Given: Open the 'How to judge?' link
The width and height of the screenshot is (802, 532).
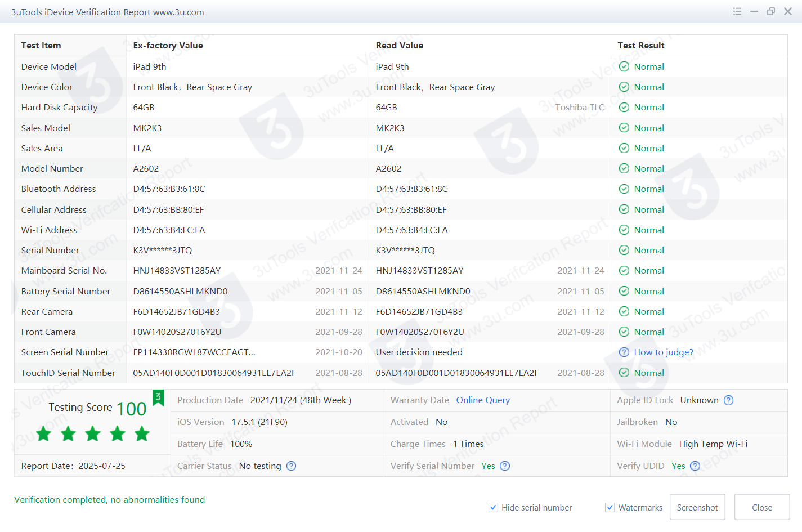Looking at the screenshot, I should [x=663, y=352].
